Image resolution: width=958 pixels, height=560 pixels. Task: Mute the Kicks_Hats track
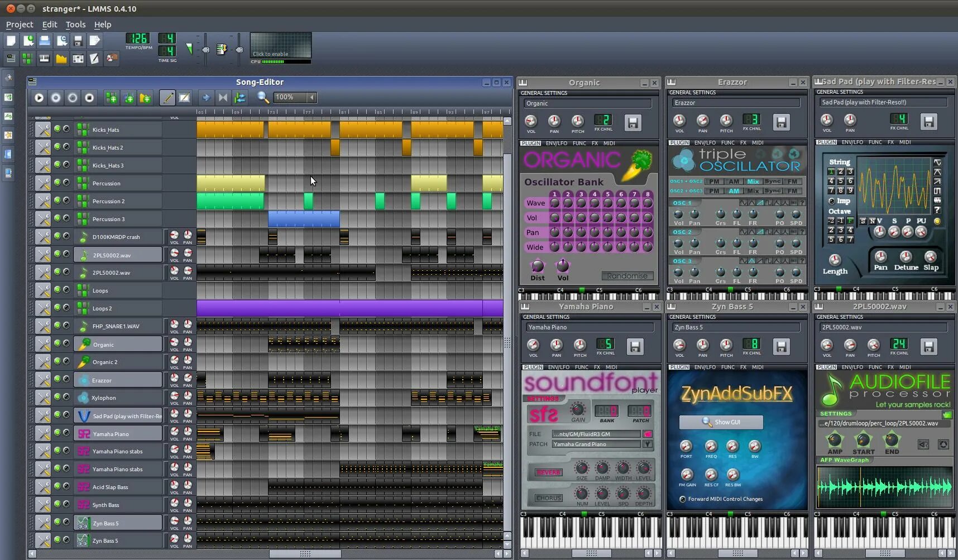(x=57, y=129)
